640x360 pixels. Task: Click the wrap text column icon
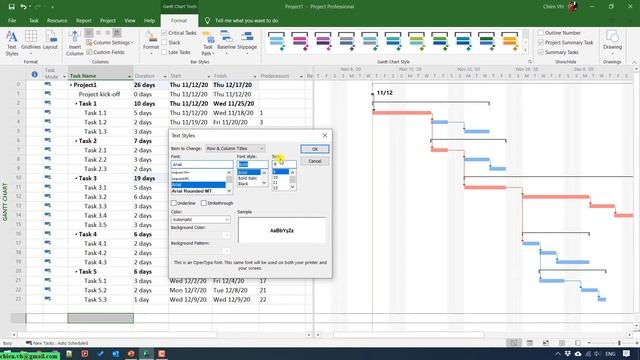tap(117, 33)
